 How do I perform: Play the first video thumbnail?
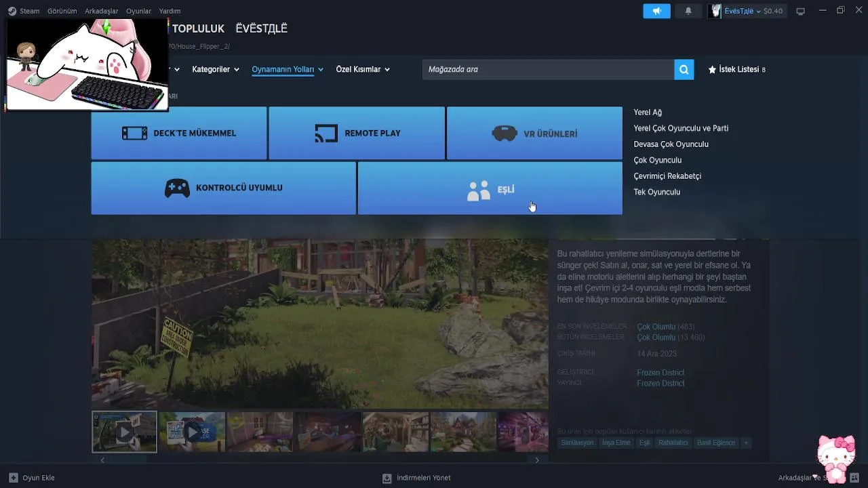[x=124, y=432]
